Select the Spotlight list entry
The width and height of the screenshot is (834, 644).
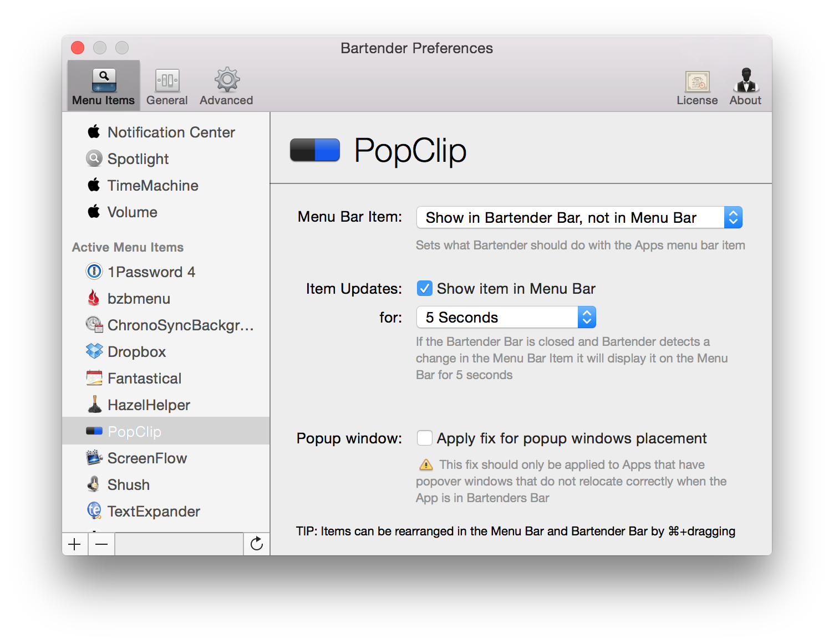click(166, 159)
